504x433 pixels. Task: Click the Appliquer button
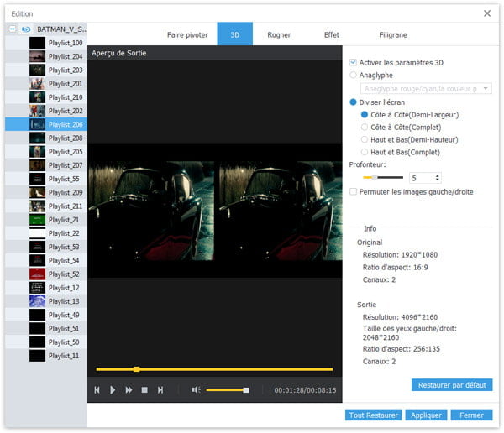(x=426, y=415)
